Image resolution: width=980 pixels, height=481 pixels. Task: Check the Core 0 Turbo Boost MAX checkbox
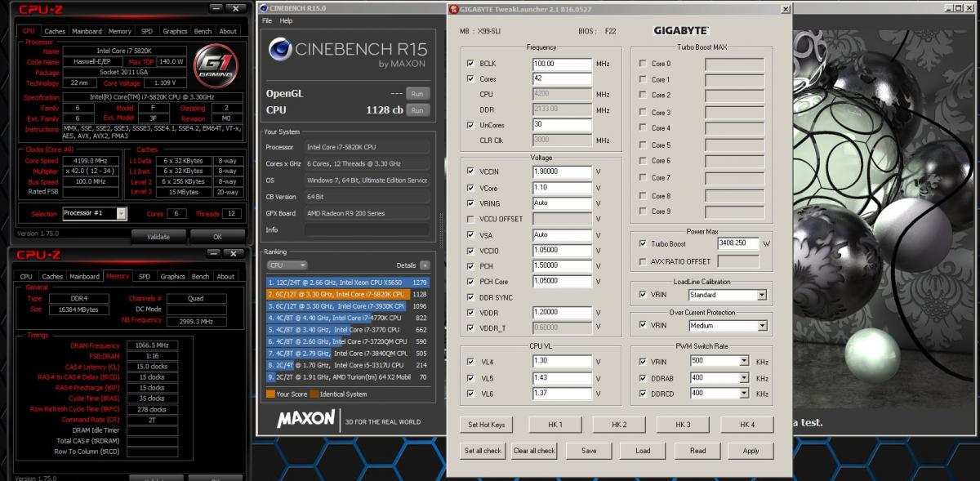tap(642, 64)
